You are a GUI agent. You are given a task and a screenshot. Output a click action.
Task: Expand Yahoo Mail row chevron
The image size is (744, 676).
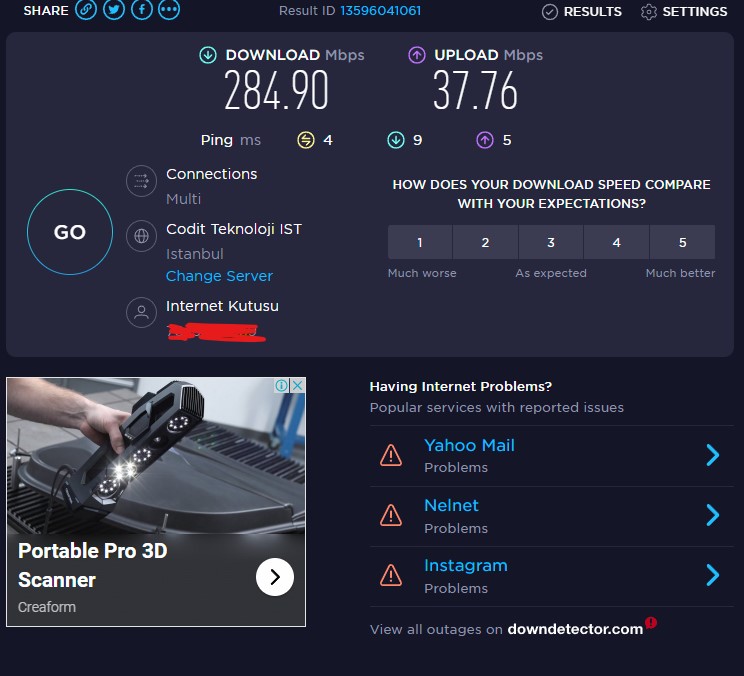(x=713, y=455)
